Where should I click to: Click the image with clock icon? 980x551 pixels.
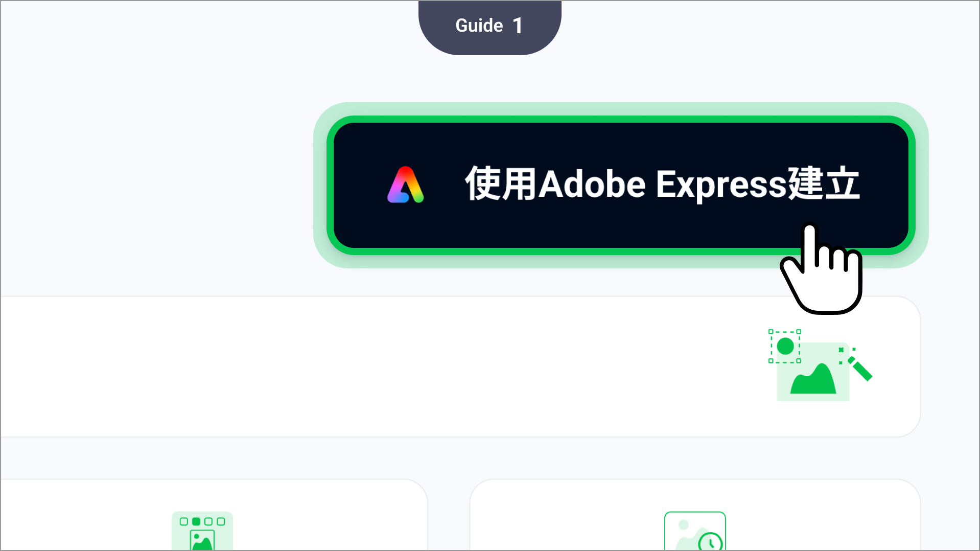(695, 531)
